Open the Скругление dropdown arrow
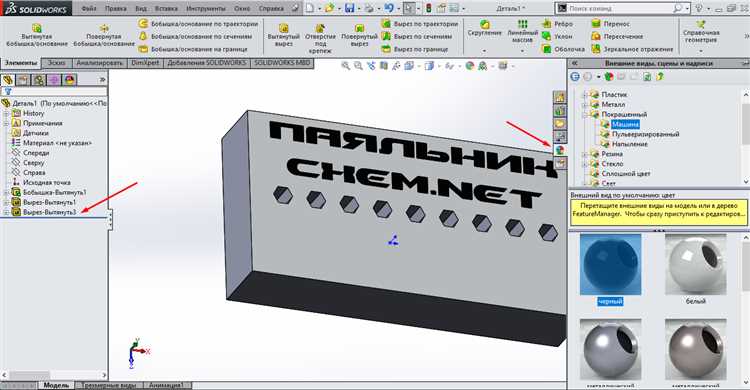Screen dimensions: 750x390 point(485,50)
